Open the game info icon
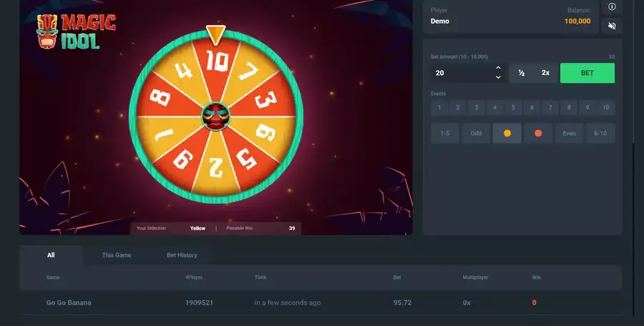Screen dimensions: 644x326 point(612,7)
